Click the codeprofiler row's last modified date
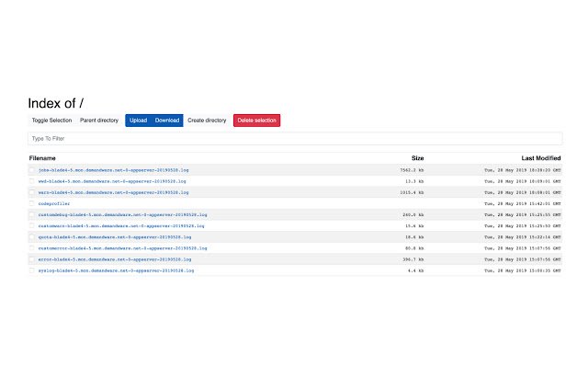This screenshot has height=368, width=588. click(x=523, y=203)
